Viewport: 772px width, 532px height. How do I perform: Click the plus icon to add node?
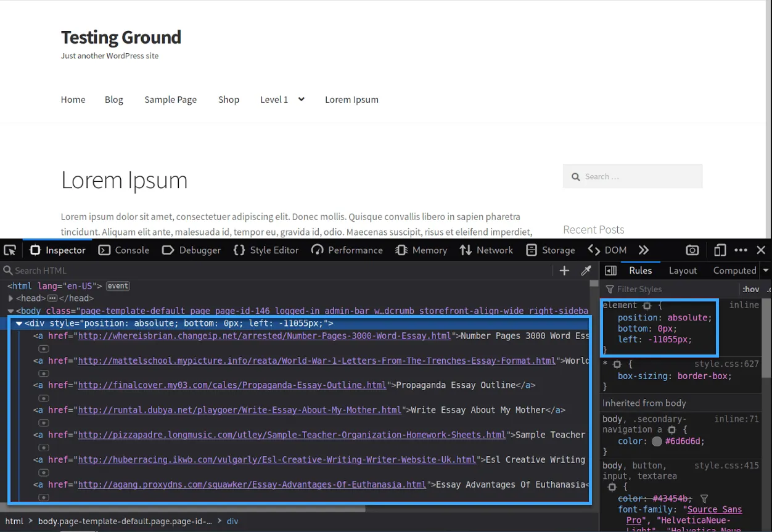(x=564, y=271)
